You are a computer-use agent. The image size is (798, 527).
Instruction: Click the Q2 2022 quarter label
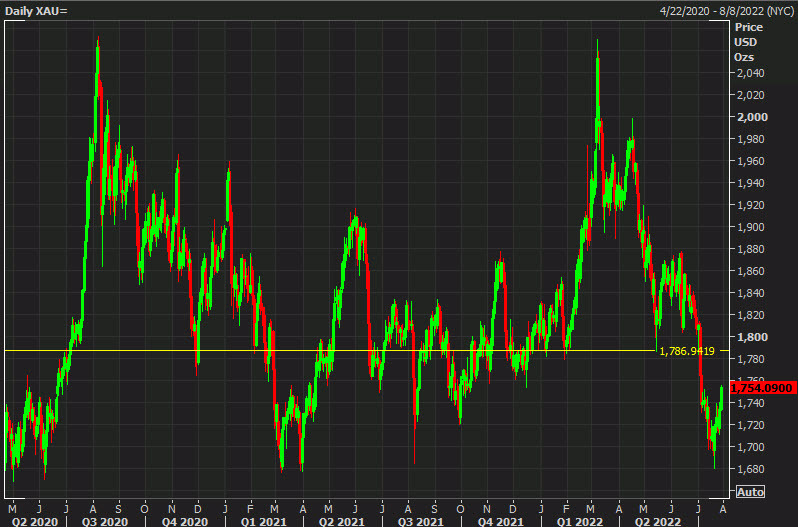tap(658, 521)
